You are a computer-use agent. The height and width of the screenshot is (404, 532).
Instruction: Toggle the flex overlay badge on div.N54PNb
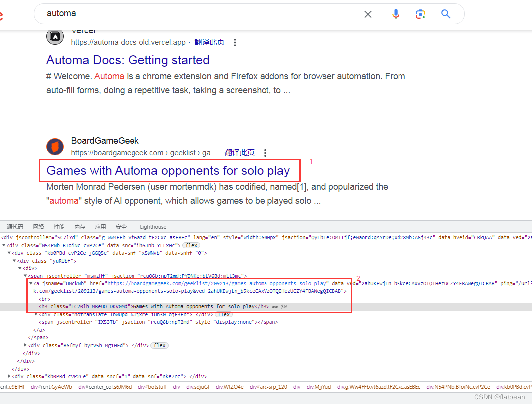click(x=191, y=245)
